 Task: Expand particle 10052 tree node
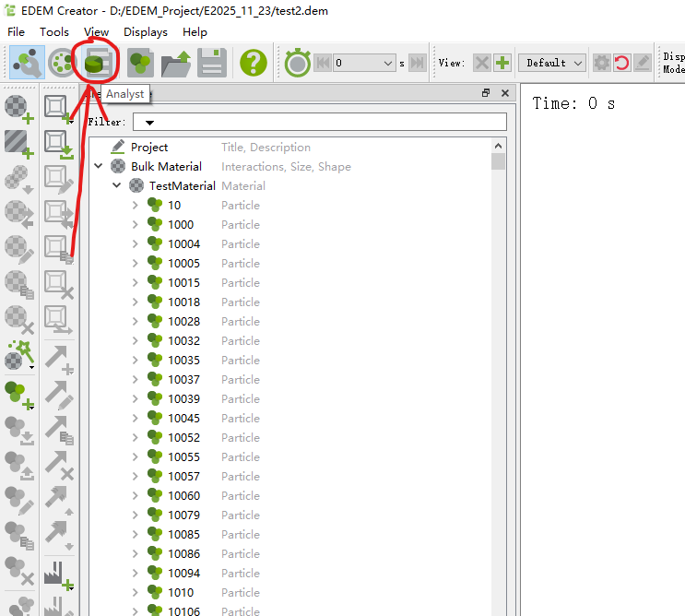click(x=135, y=437)
